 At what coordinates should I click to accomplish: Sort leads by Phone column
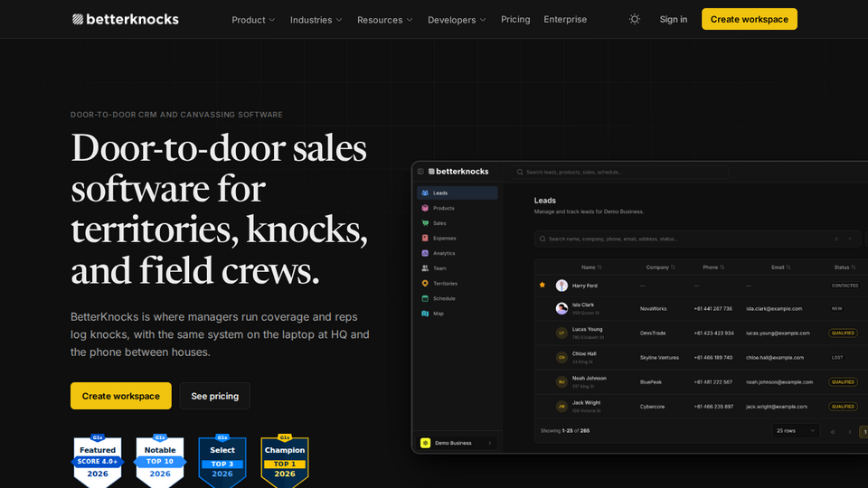(x=713, y=267)
